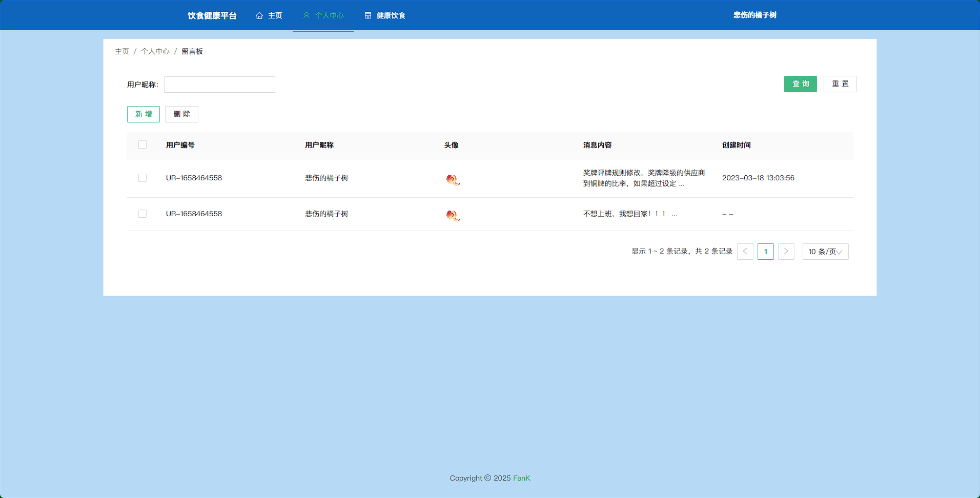Image resolution: width=980 pixels, height=498 pixels.
Task: Click the FanK footer link
Action: click(521, 478)
